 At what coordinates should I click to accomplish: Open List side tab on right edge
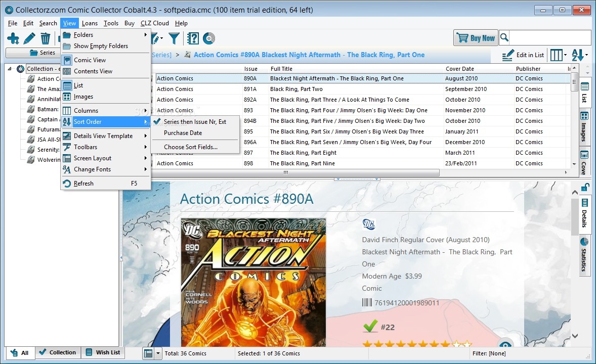584,93
